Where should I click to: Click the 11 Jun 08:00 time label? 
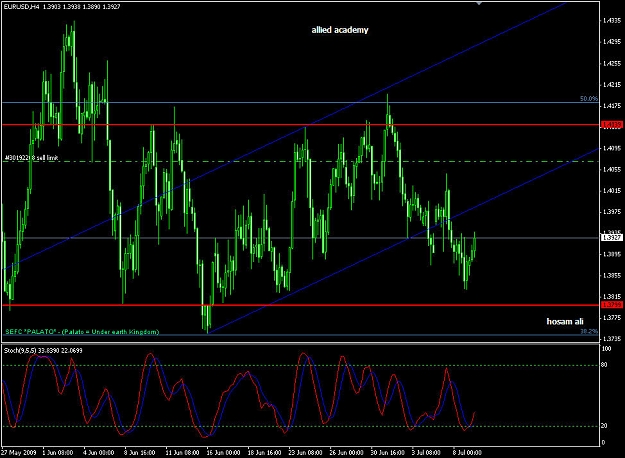(x=182, y=452)
